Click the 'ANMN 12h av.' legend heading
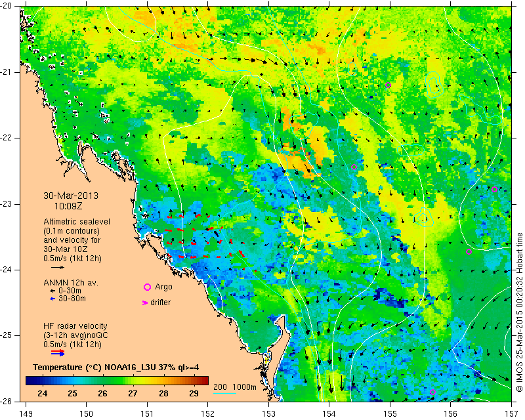This screenshot has width=525, height=420. [71, 283]
